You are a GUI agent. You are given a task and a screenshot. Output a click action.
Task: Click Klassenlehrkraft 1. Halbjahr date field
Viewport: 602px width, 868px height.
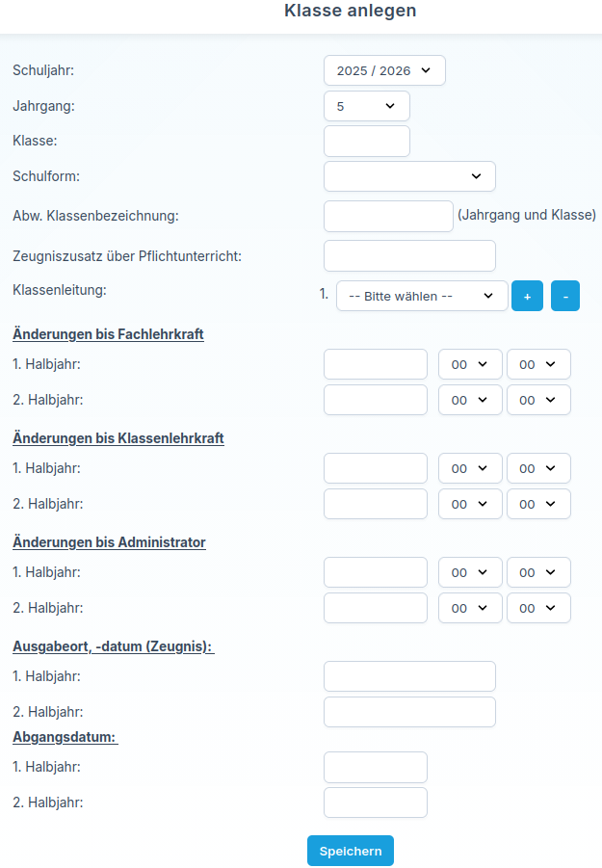tap(376, 468)
